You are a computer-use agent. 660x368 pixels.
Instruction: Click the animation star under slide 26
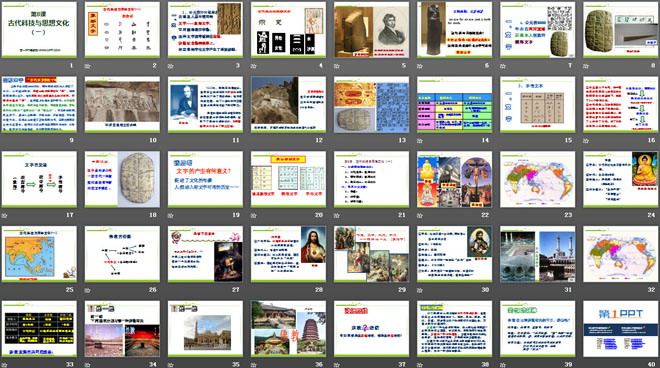[x=88, y=290]
